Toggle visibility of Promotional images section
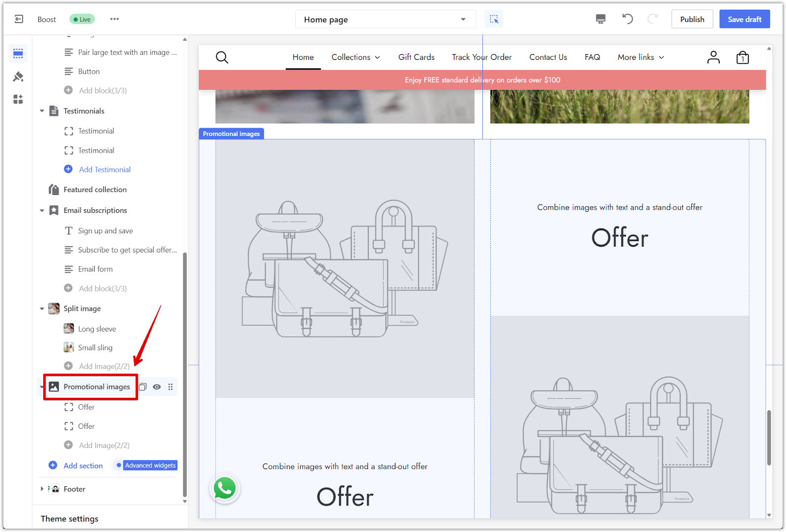 click(x=157, y=387)
